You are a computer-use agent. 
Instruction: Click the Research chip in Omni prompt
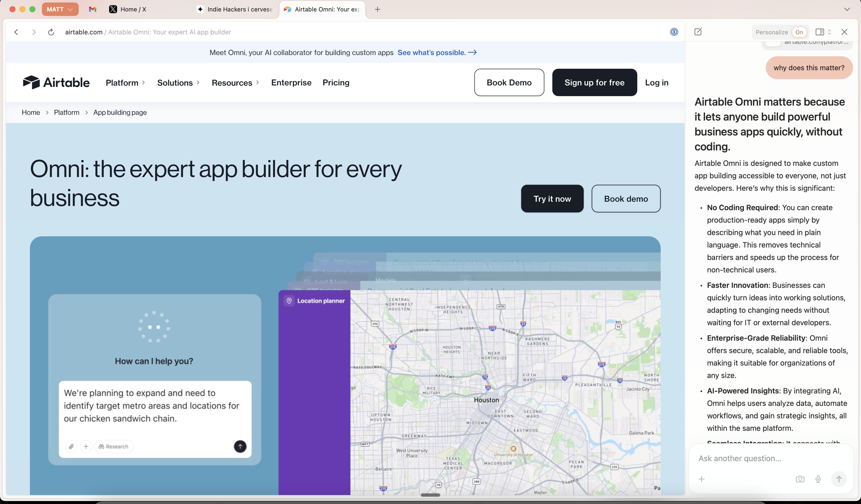tap(114, 446)
